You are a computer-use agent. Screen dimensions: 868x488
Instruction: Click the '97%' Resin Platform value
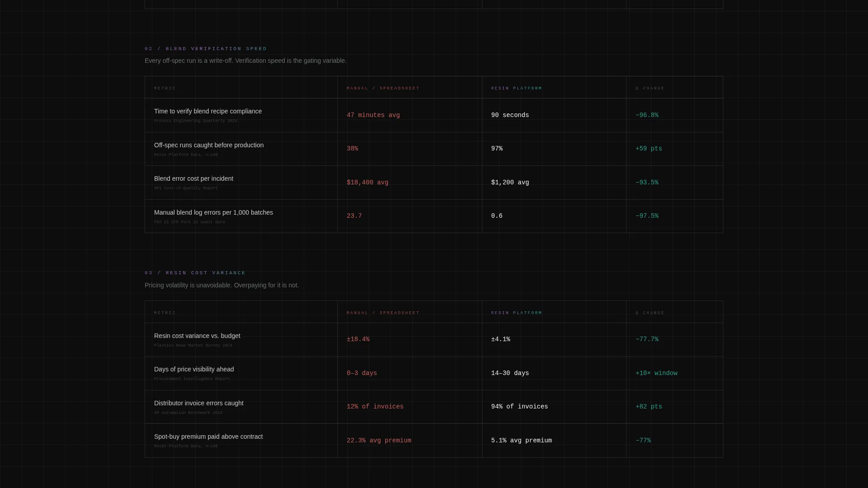(x=496, y=149)
